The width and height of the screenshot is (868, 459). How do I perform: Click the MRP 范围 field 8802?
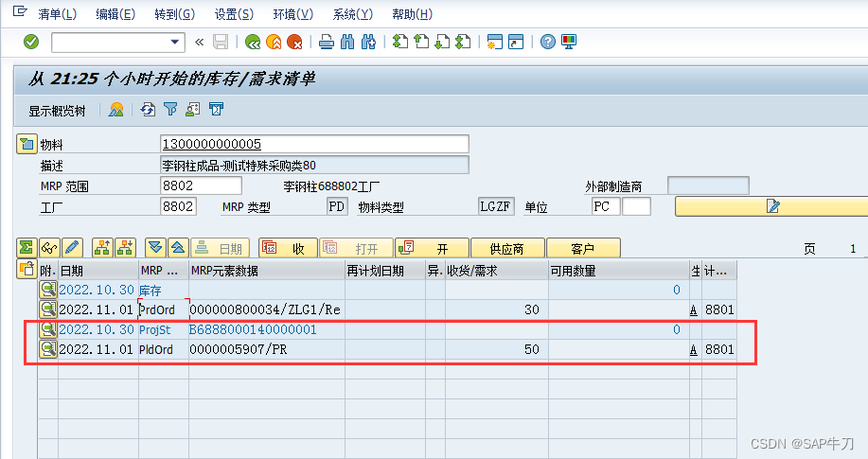point(201,185)
